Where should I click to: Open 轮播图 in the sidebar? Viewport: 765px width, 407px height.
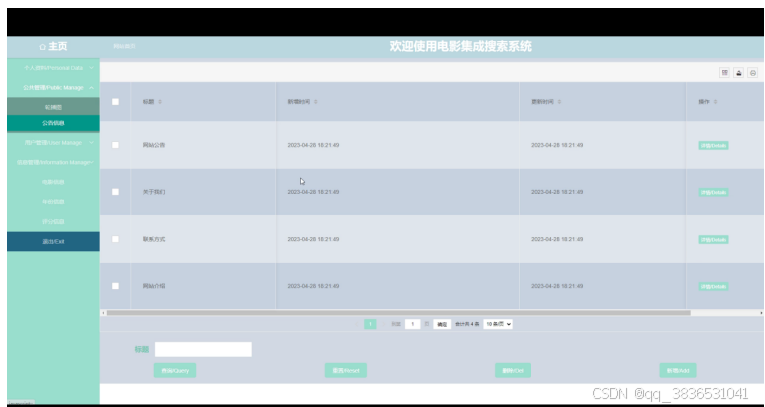pyautogui.click(x=53, y=107)
